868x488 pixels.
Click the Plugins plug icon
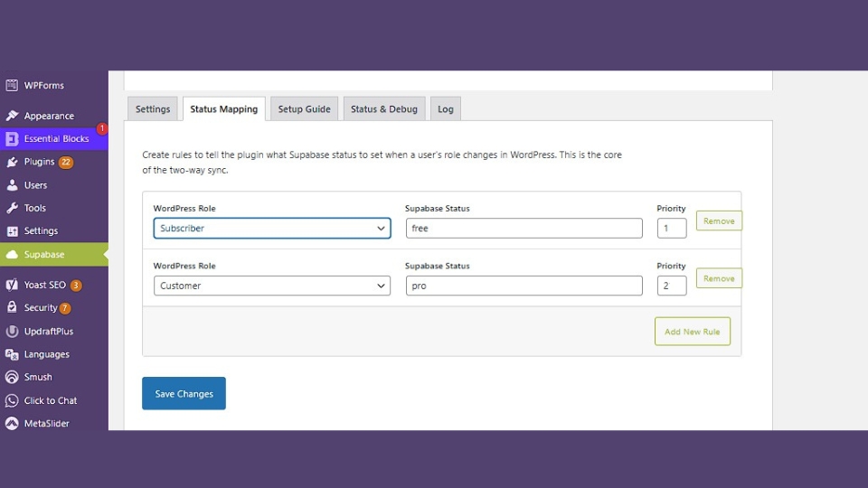(12, 162)
